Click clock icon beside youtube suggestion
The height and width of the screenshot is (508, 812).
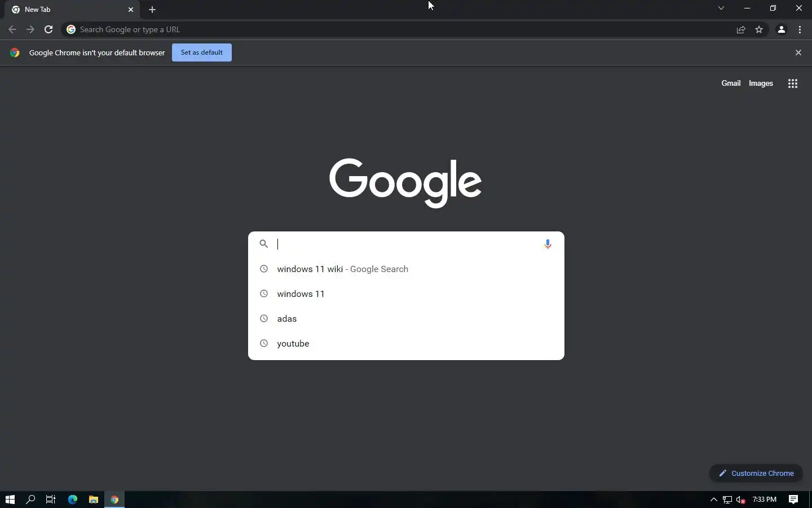(x=263, y=343)
